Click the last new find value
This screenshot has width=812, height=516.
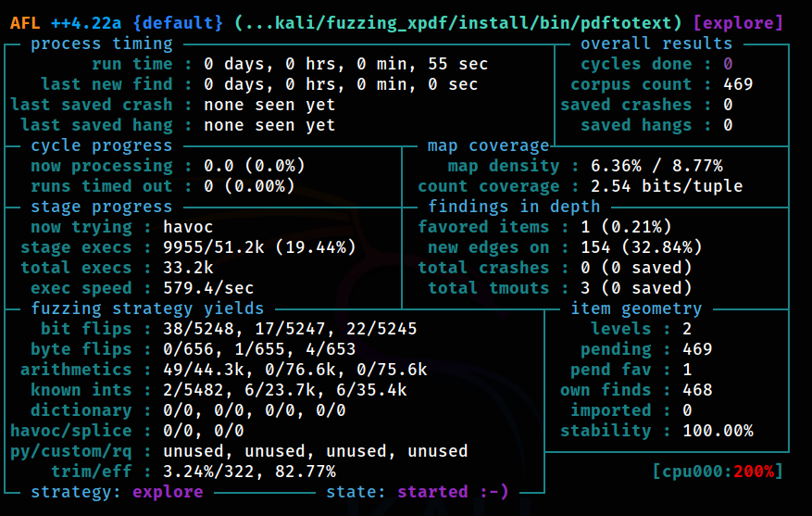point(341,84)
